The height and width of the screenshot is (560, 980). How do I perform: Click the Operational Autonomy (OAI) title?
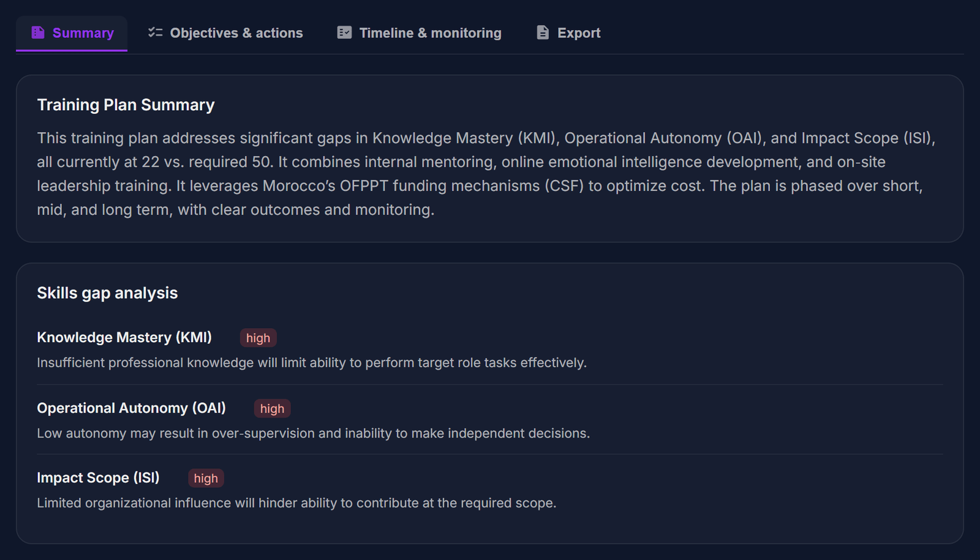point(131,408)
